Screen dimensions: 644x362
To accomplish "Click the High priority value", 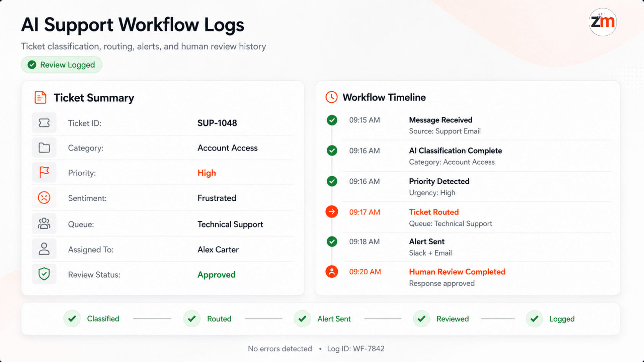I will coord(207,173).
